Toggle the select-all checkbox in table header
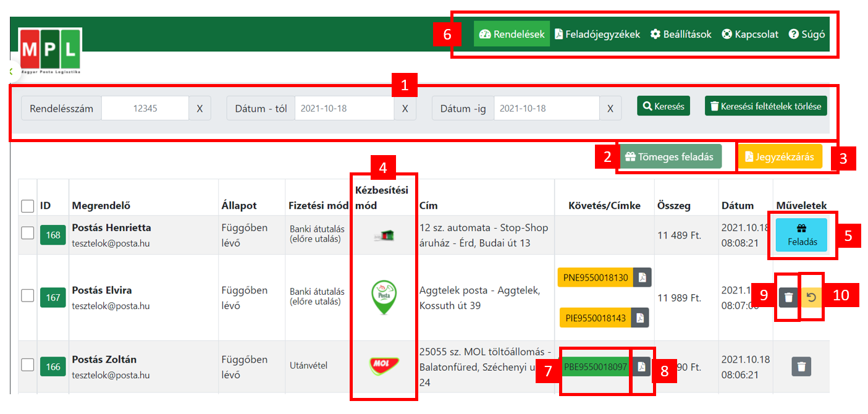868x414 pixels. tap(28, 206)
